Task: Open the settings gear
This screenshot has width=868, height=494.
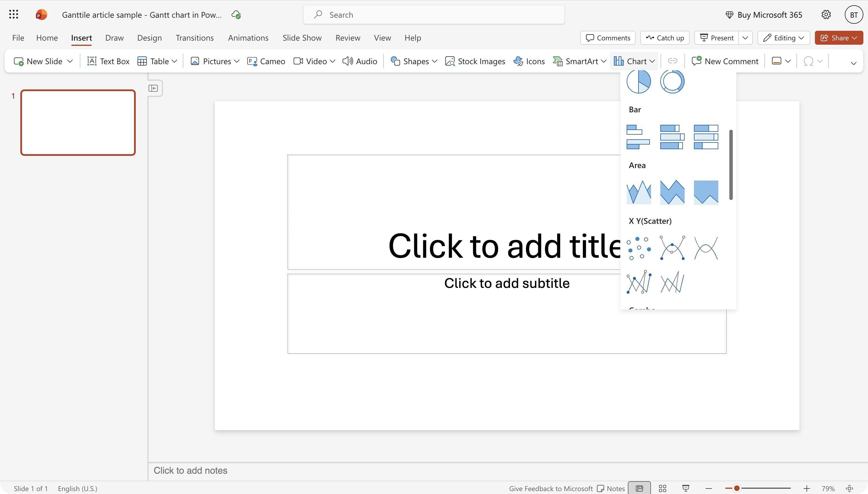Action: [x=826, y=15]
